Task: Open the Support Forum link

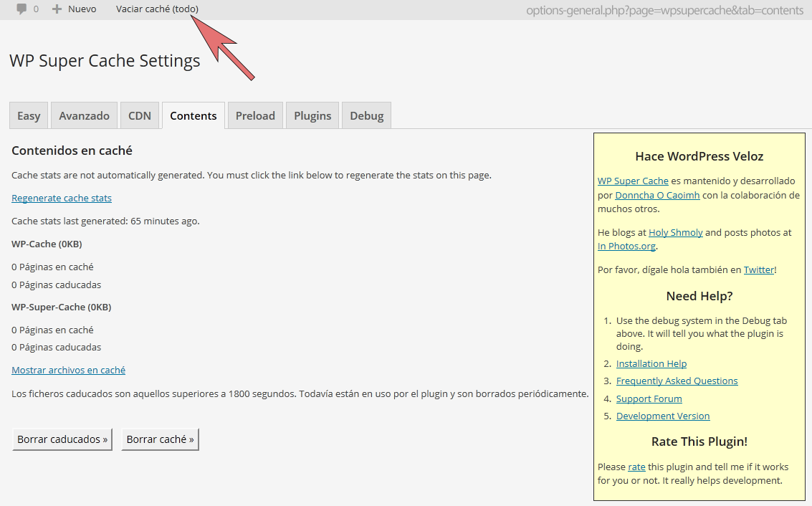Action: pos(649,398)
